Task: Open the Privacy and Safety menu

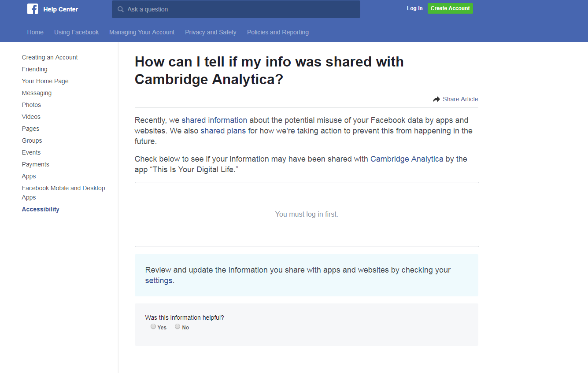Action: pyautogui.click(x=211, y=32)
